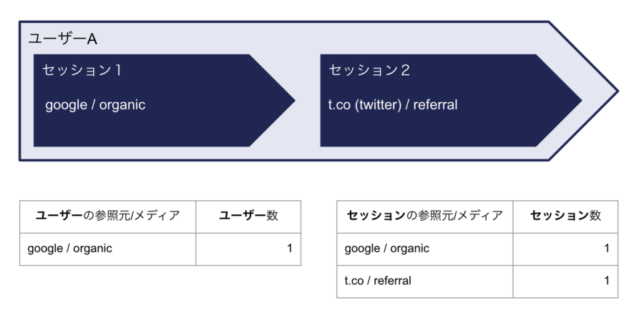Click google / organic cell in user table
Viewport: 644px width, 323px height.
pos(70,249)
